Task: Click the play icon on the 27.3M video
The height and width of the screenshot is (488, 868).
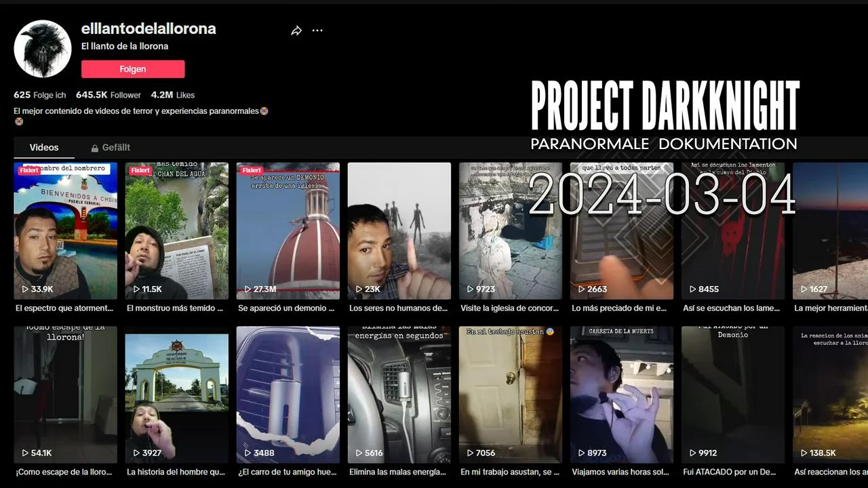Action: pos(248,288)
